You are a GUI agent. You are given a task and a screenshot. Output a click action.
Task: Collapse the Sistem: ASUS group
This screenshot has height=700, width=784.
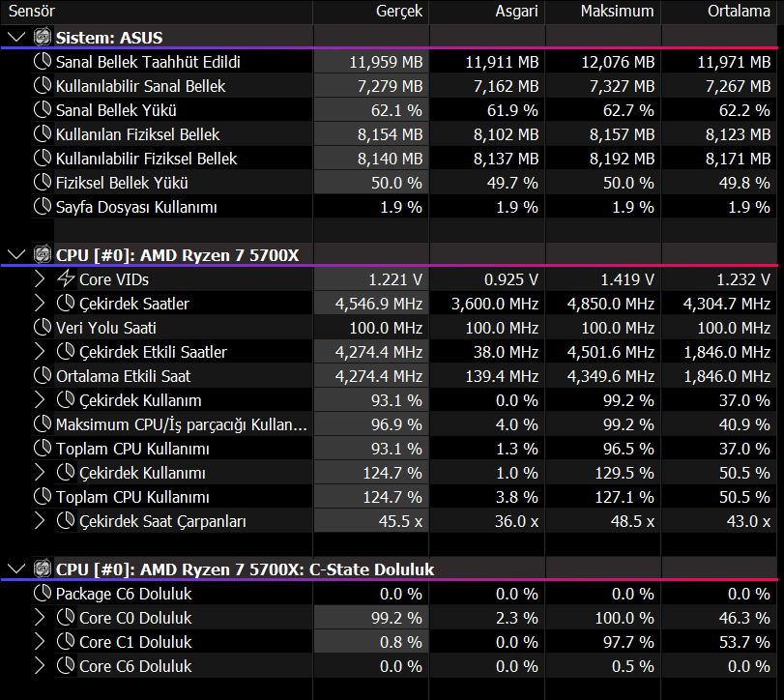click(16, 38)
